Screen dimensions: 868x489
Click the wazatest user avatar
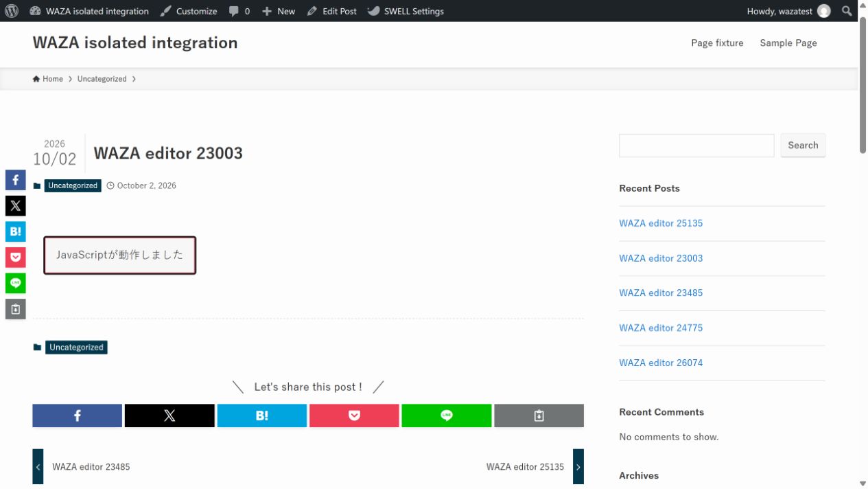click(824, 11)
